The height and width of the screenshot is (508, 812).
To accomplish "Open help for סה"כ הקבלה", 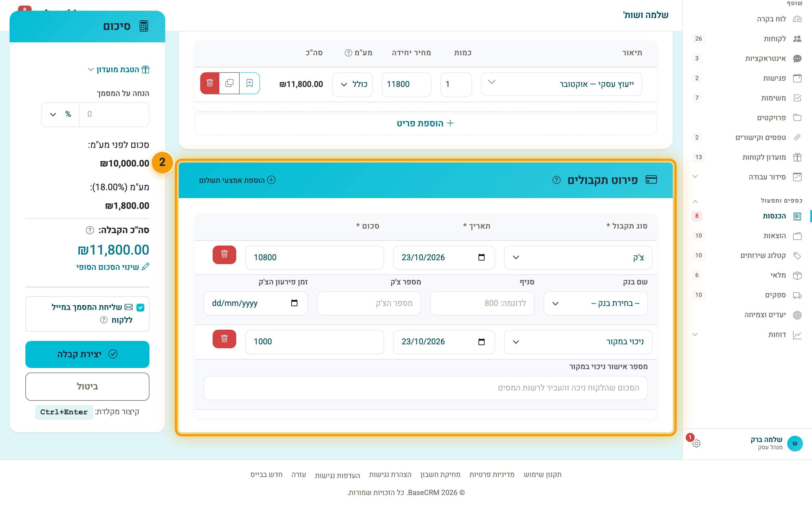I will pyautogui.click(x=90, y=230).
